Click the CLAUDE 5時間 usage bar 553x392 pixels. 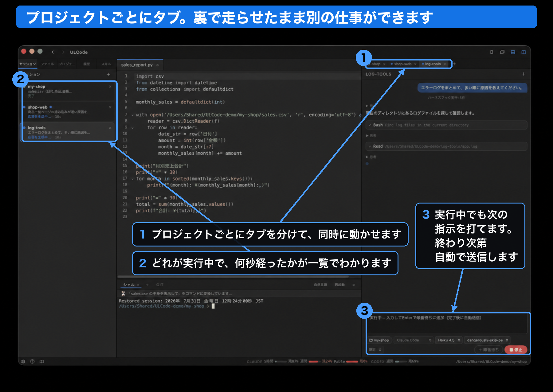281,362
